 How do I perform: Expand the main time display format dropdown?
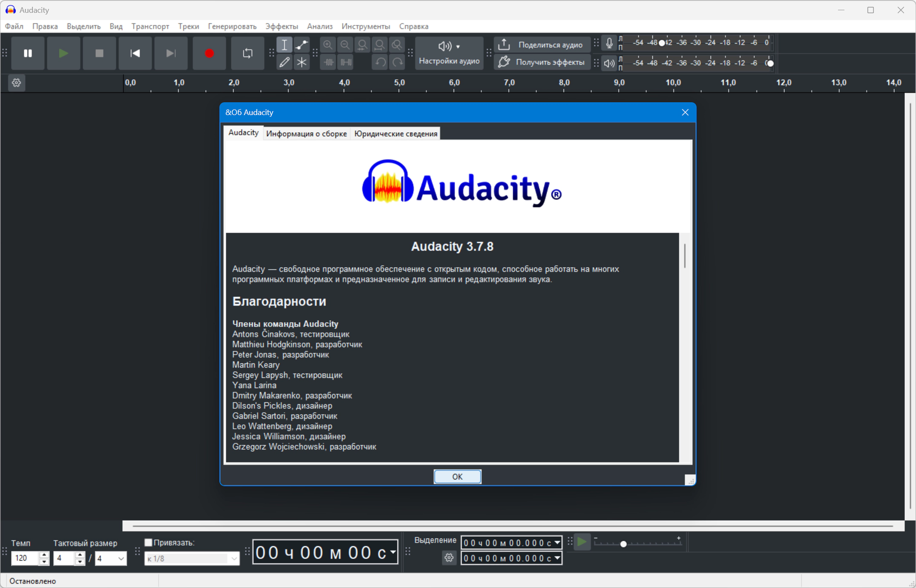click(393, 552)
